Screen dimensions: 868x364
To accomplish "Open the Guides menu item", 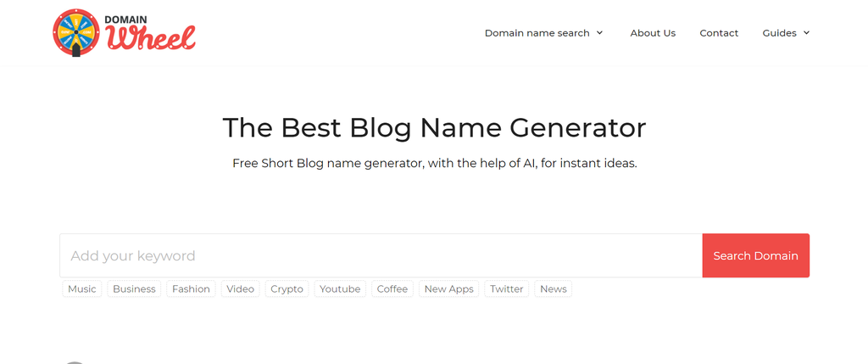I will click(x=779, y=33).
